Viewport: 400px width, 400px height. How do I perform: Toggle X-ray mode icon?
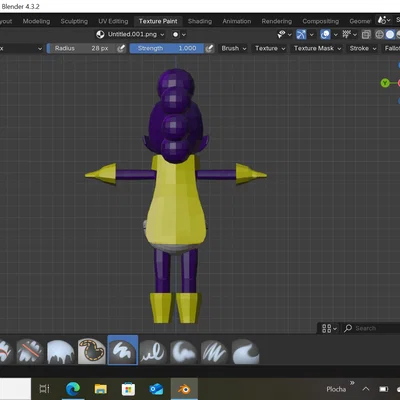click(366, 34)
